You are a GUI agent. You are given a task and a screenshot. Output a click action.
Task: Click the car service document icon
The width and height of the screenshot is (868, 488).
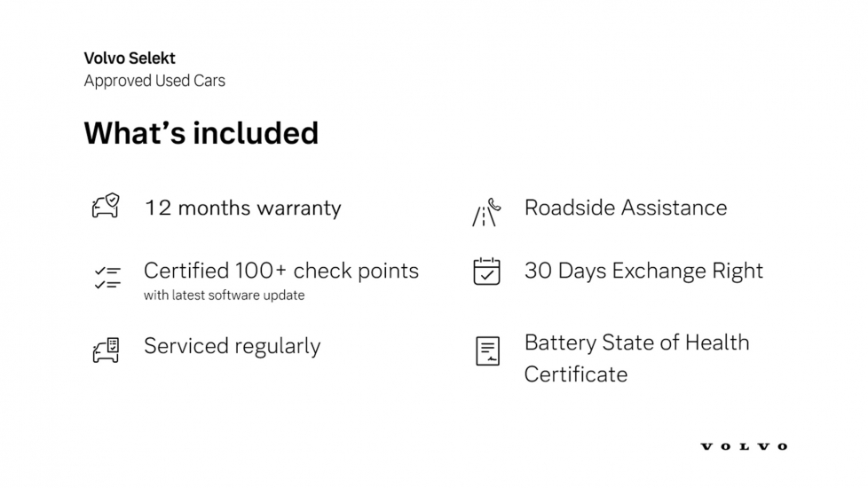point(106,349)
